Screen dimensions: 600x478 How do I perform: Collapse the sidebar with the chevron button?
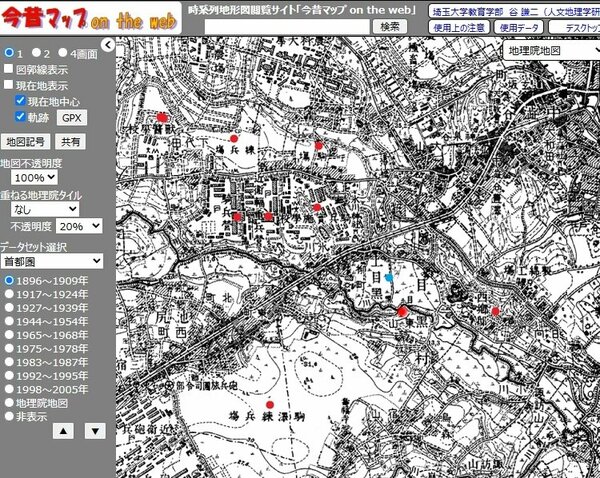pos(108,45)
